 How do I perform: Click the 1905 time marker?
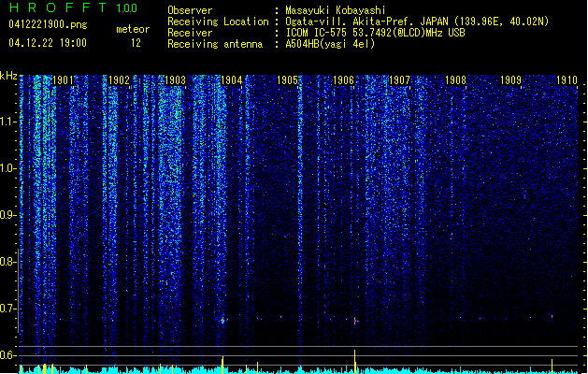click(x=287, y=79)
